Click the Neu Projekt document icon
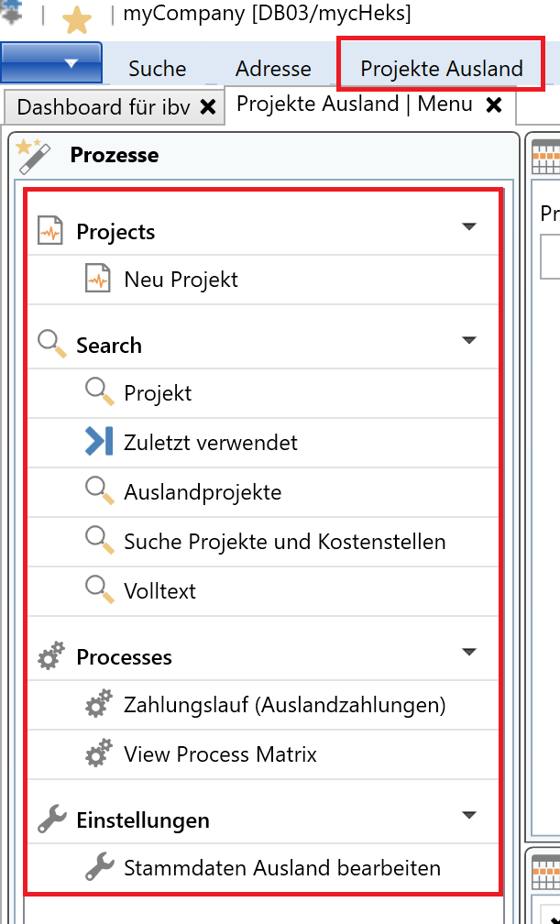560x924 pixels. point(98,279)
